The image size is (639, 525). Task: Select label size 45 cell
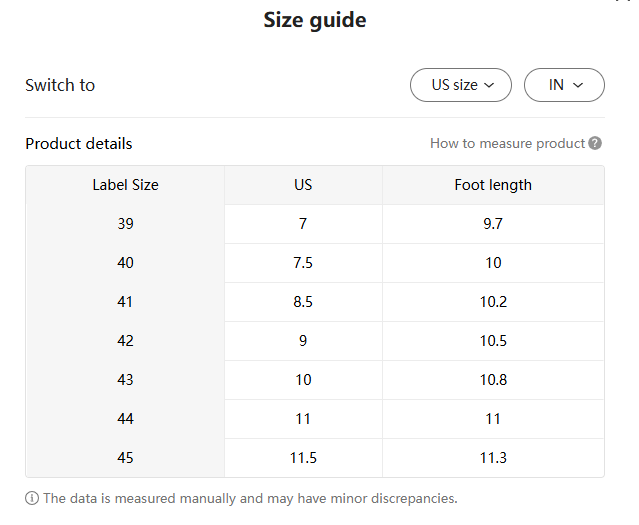125,458
